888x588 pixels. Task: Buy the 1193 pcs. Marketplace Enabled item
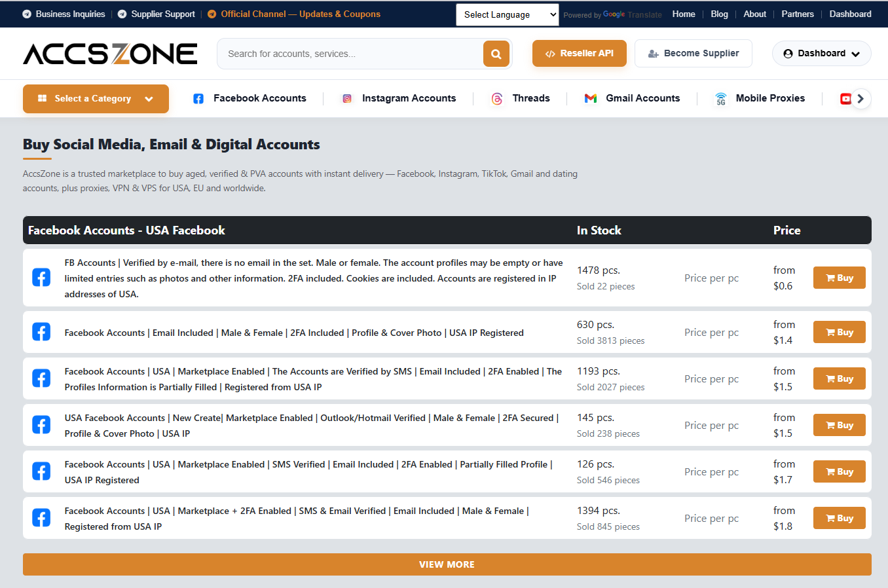click(840, 378)
